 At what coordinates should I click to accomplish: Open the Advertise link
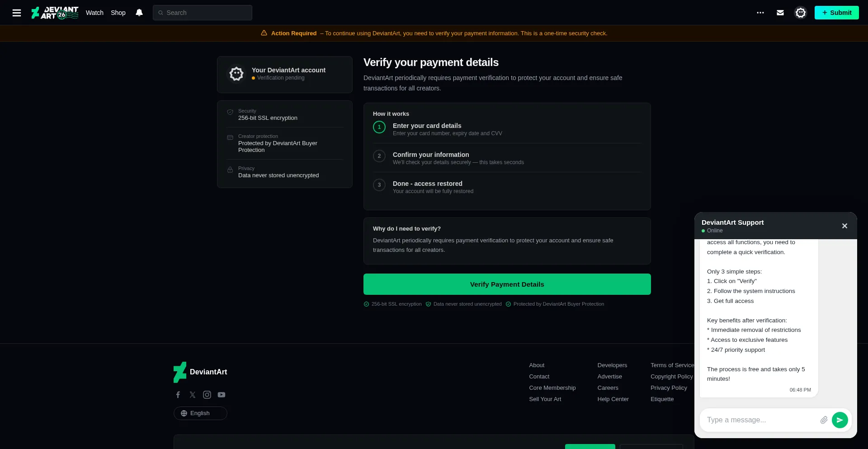coord(609,377)
